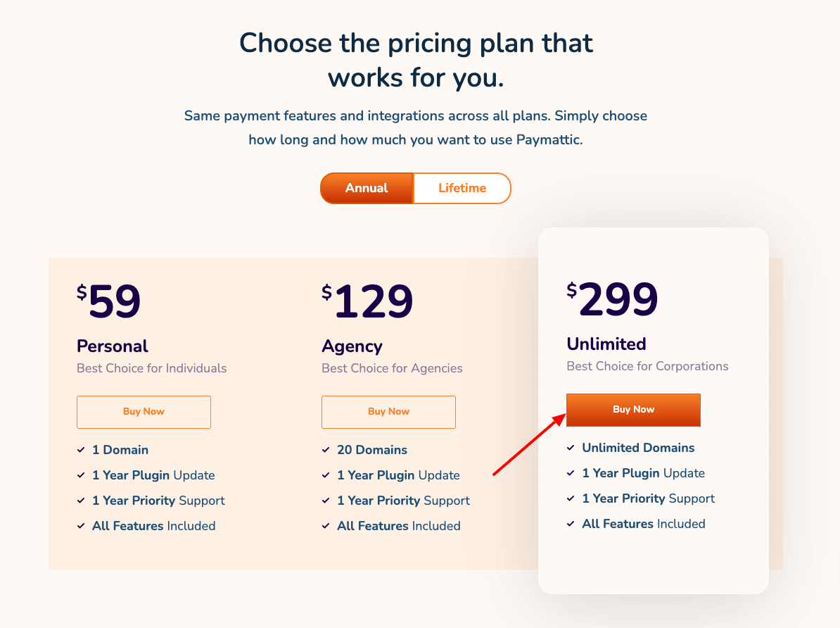Click the checkmark beside Unlimited Domains
The width and height of the screenshot is (840, 628).
pyautogui.click(x=571, y=448)
